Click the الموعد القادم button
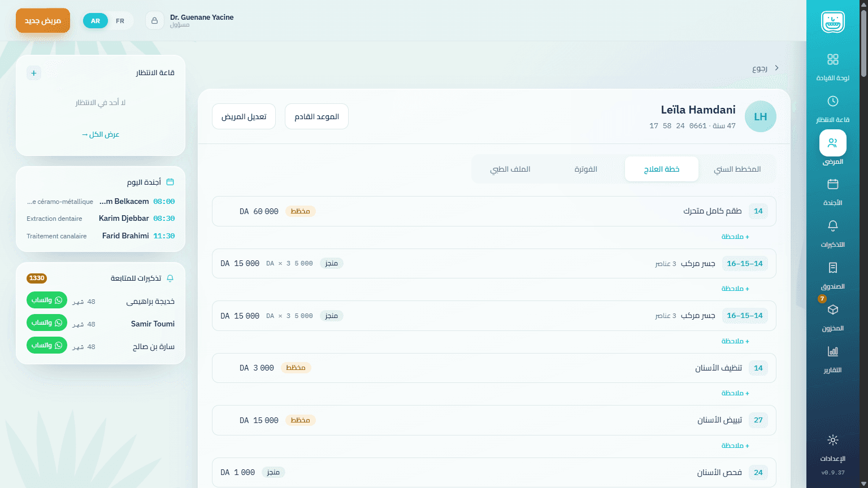Viewport: 868px width, 488px height. tap(316, 116)
